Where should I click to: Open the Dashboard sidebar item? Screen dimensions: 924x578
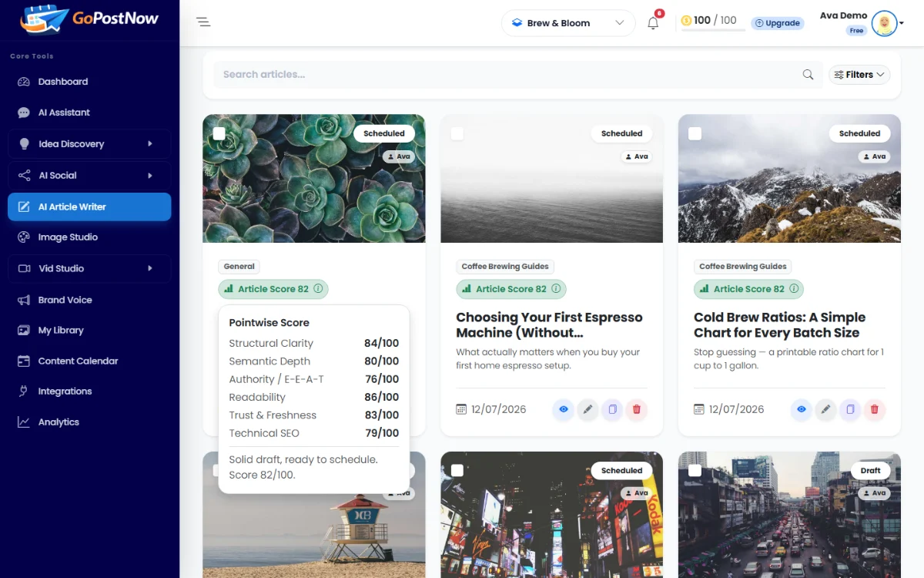pos(89,82)
